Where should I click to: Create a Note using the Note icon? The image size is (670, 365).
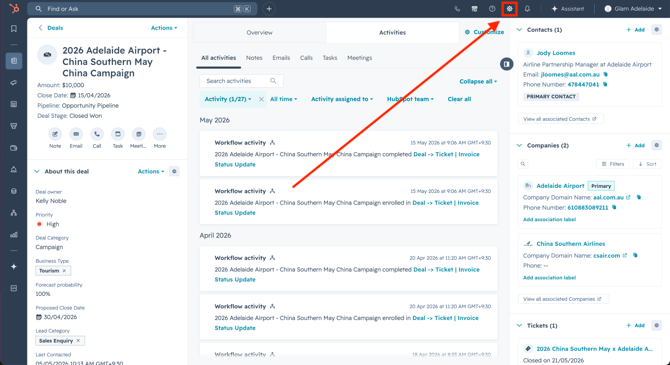point(55,134)
